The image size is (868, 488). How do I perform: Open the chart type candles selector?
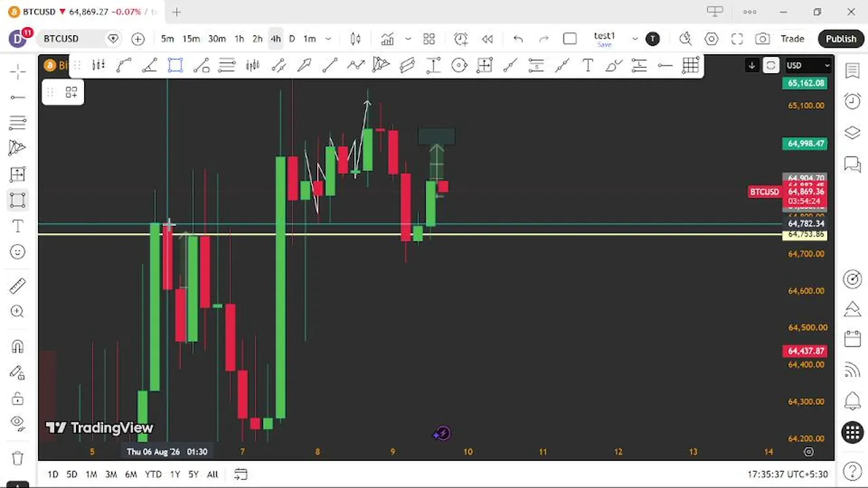355,39
